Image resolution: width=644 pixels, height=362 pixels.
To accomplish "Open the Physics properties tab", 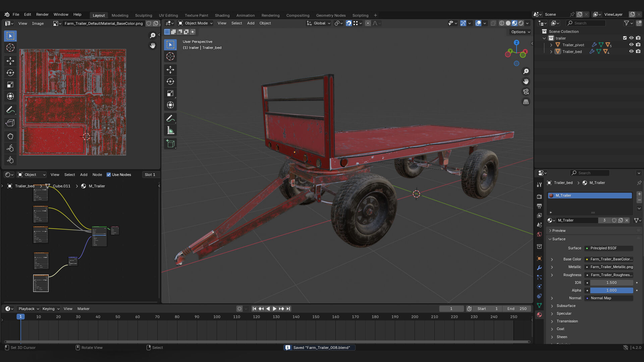I will 539,287.
